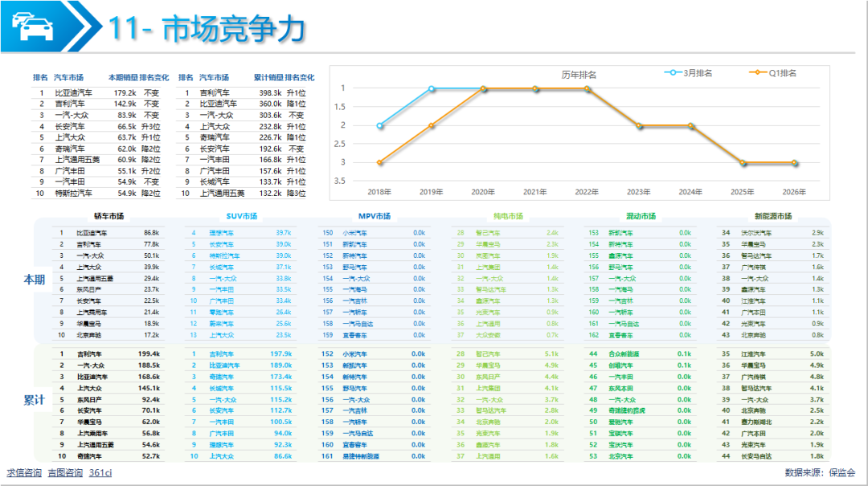This screenshot has width=868, height=486.
Task: Select 大众安徽 in 纯电市场 本期
Action: point(488,335)
